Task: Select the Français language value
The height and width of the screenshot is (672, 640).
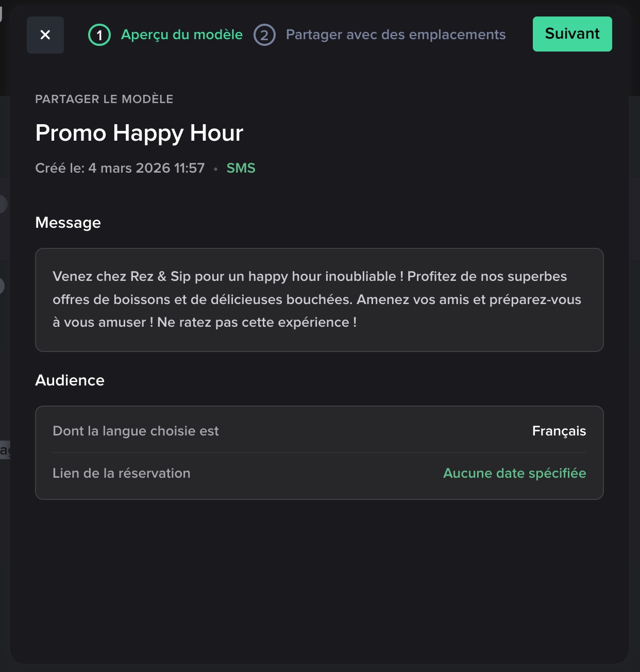Action: (559, 431)
